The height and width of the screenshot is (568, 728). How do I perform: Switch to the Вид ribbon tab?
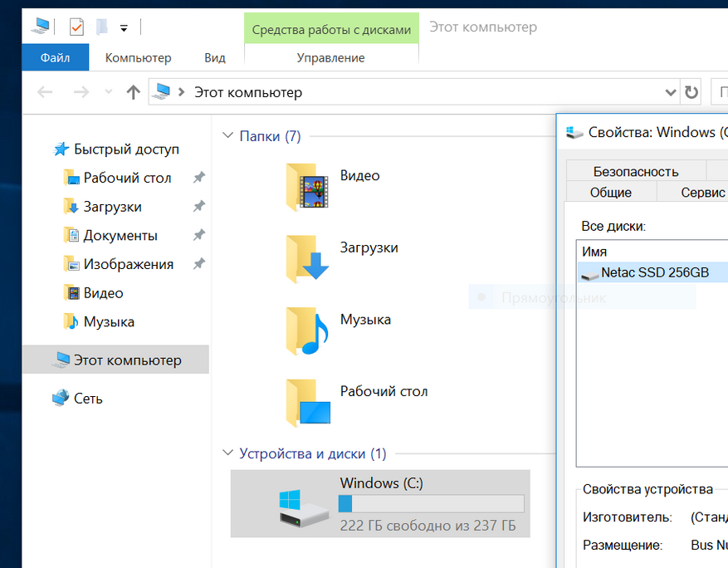215,58
